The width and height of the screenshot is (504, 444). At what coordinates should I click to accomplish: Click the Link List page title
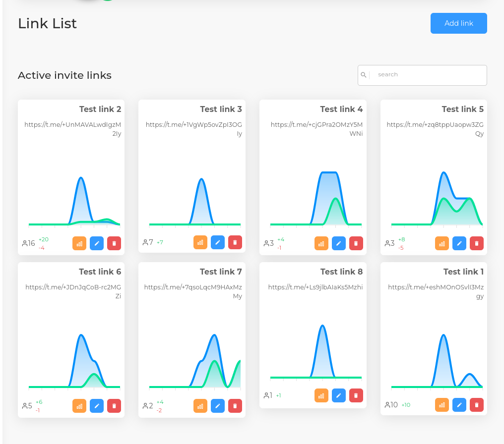[x=47, y=23]
